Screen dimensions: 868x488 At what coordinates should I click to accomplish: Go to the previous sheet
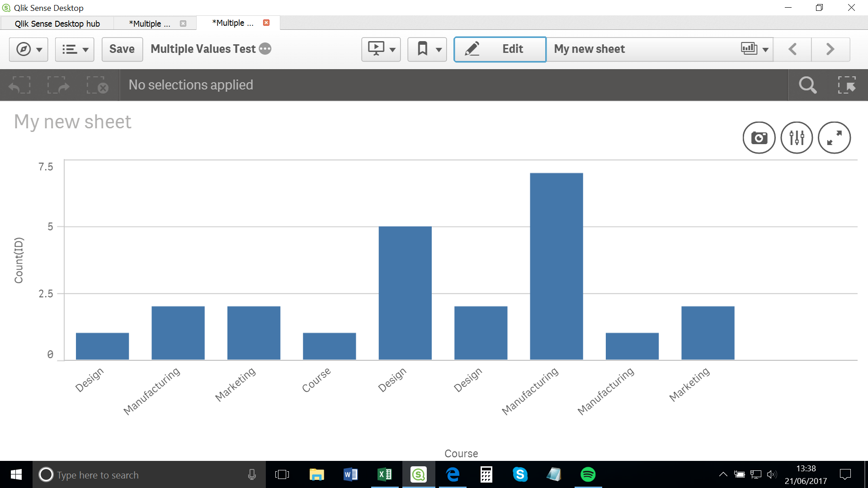(793, 49)
